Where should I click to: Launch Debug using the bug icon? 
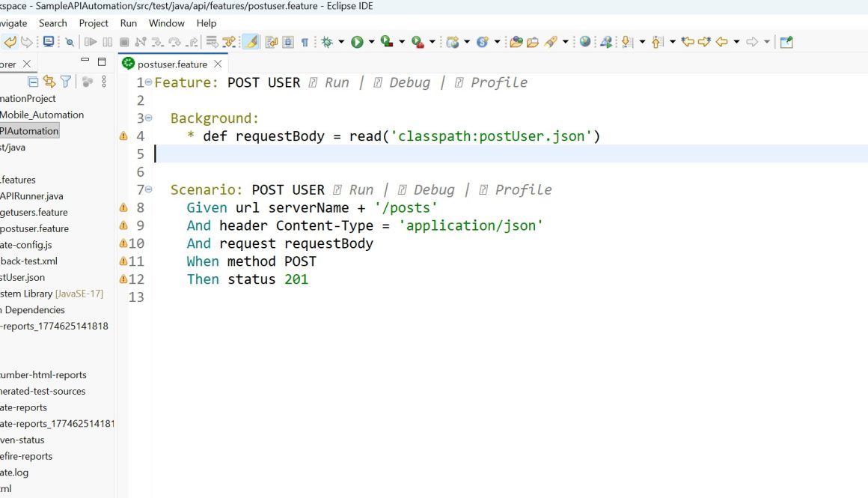(x=327, y=41)
